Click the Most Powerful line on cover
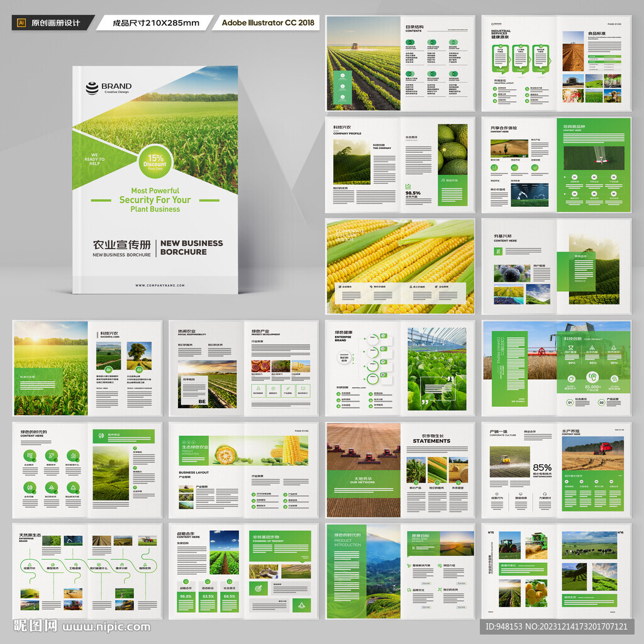The height and width of the screenshot is (644, 644). pos(155,191)
